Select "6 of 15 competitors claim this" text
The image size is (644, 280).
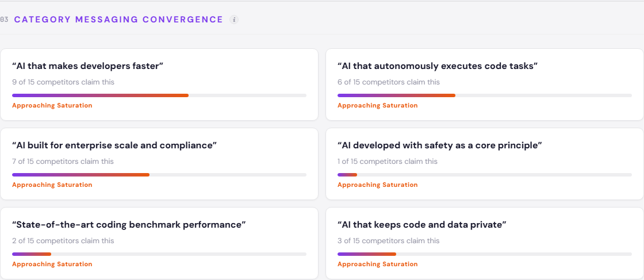(389, 82)
